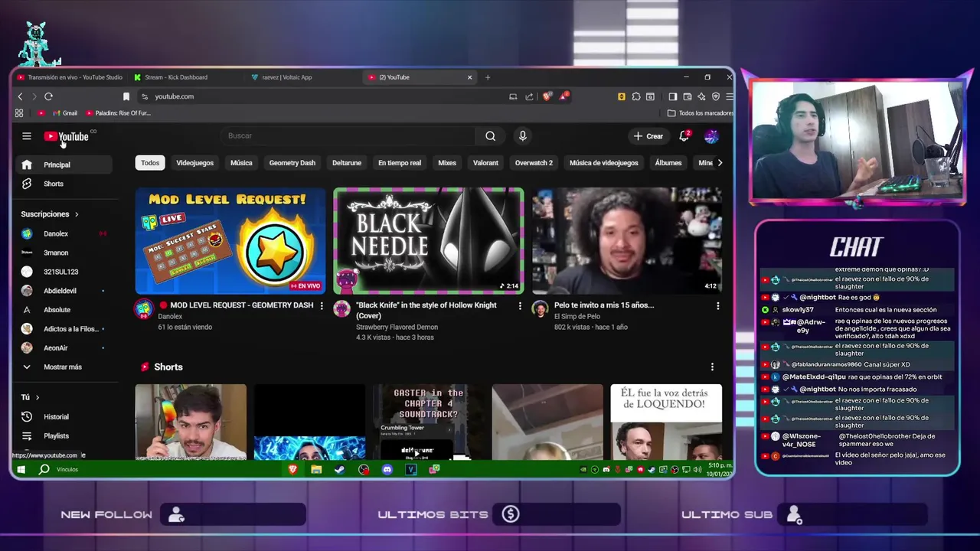Open Principal home in sidebar

click(x=64, y=165)
